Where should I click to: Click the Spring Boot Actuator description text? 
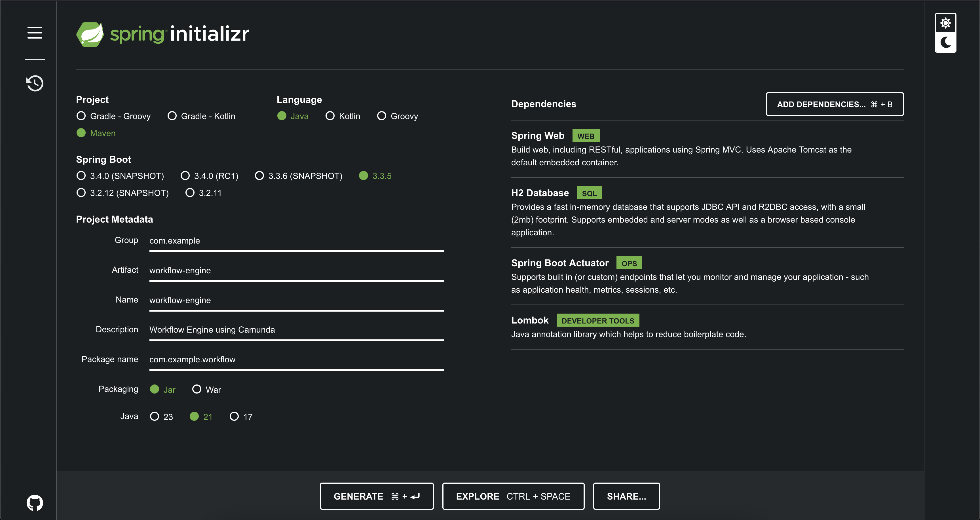(690, 284)
